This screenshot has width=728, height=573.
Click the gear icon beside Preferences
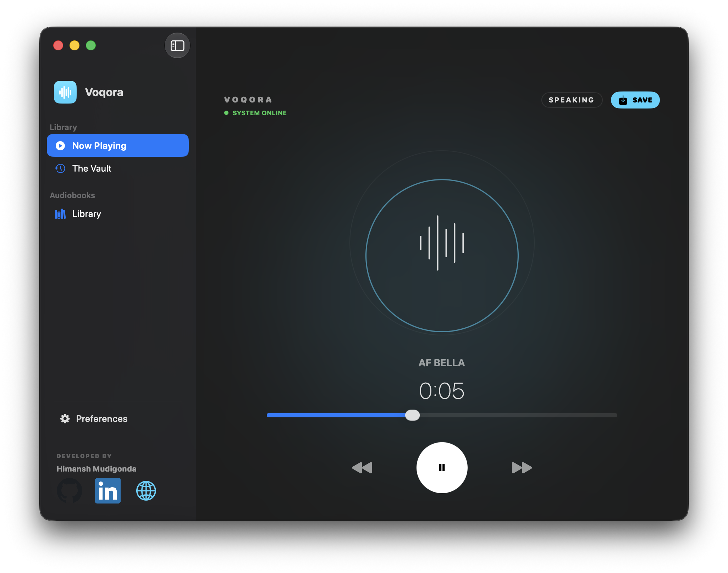click(x=65, y=419)
